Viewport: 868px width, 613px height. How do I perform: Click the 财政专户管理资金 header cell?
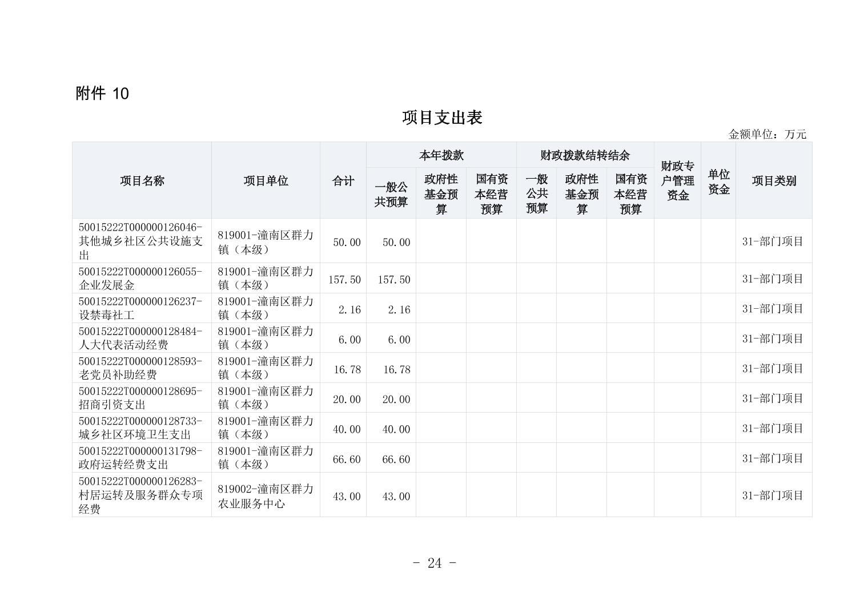[x=677, y=181]
